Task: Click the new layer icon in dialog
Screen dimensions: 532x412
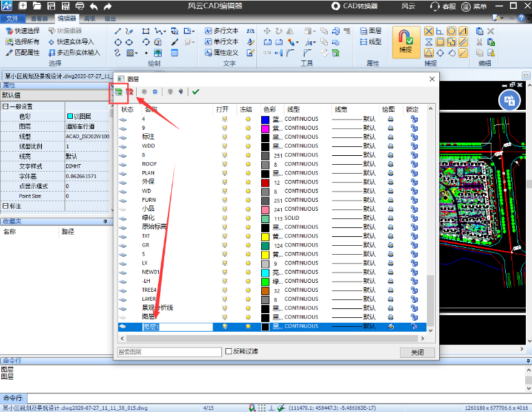Action: (x=119, y=91)
